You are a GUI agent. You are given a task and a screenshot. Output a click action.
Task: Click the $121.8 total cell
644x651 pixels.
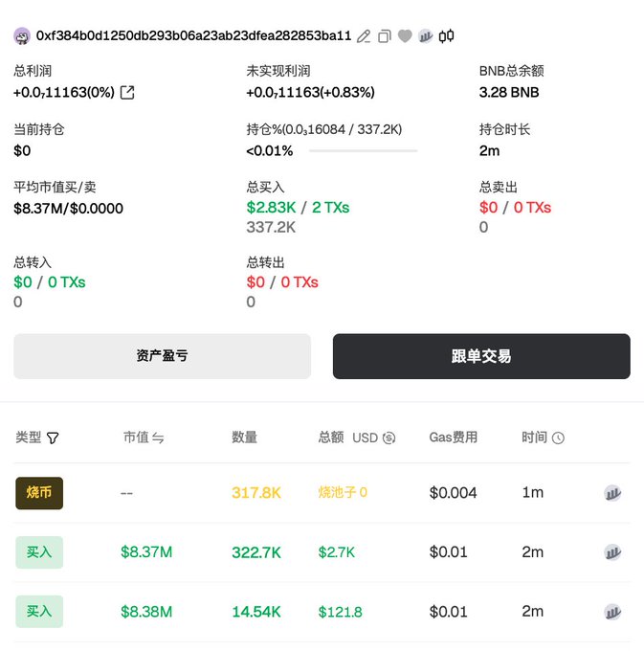[341, 612]
